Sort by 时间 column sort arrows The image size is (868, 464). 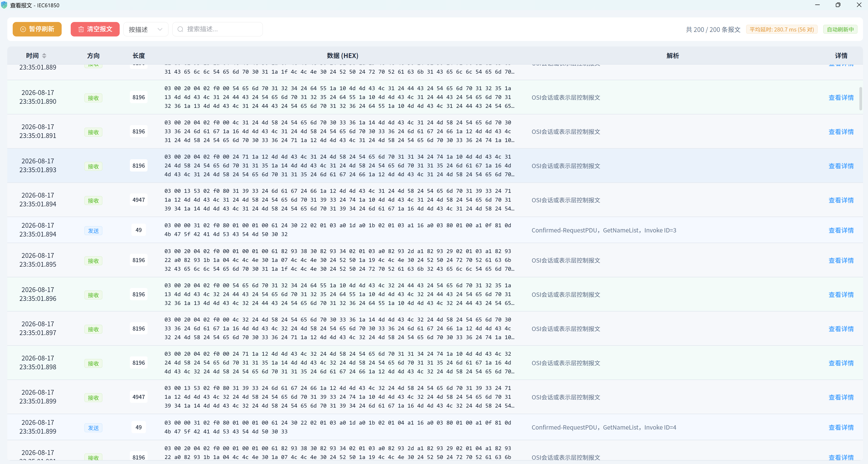[44, 56]
